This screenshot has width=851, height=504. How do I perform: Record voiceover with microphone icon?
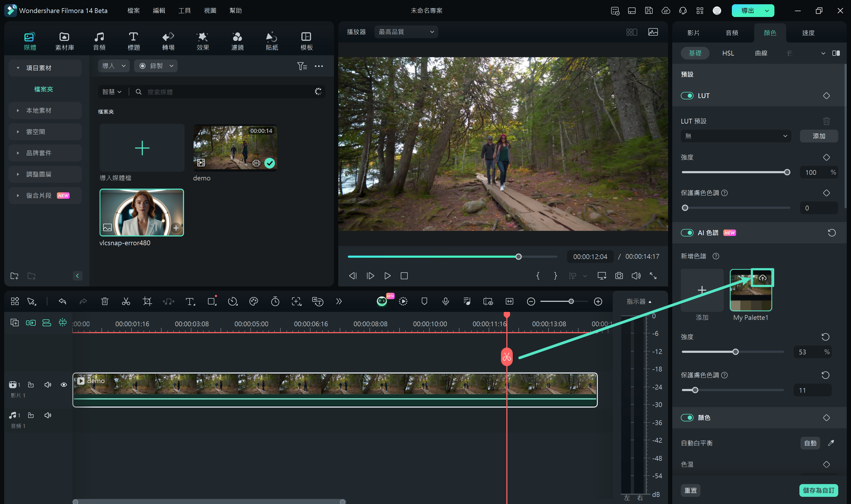pyautogui.click(x=445, y=301)
